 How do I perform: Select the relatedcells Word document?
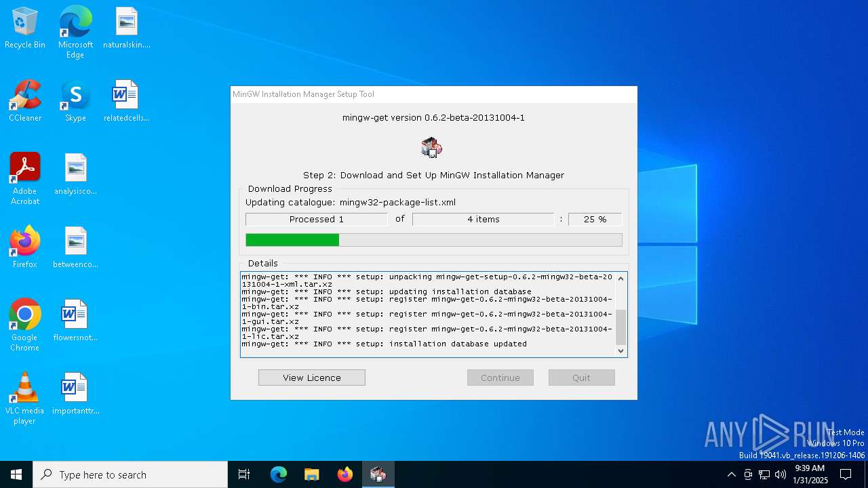point(126,102)
